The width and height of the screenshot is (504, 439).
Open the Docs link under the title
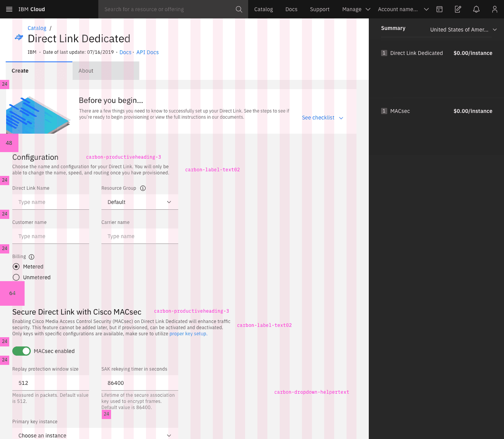click(125, 52)
